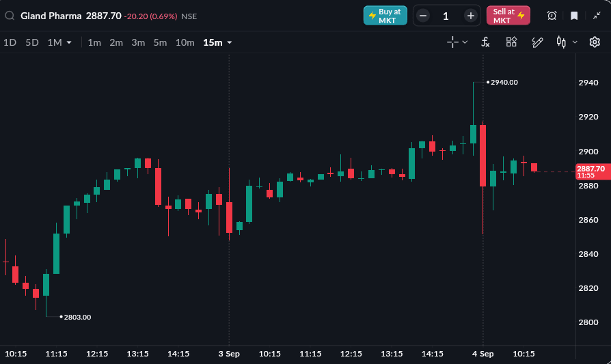
Task: Select the drawing tools pencil icon
Action: 537,42
